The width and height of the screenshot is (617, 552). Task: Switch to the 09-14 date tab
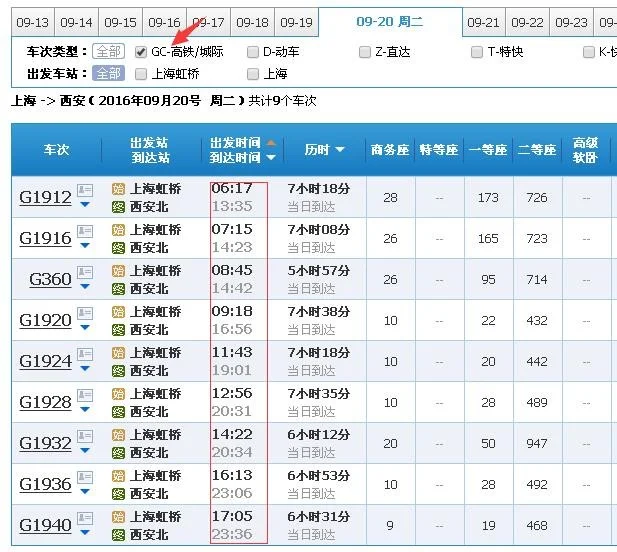coord(76,22)
